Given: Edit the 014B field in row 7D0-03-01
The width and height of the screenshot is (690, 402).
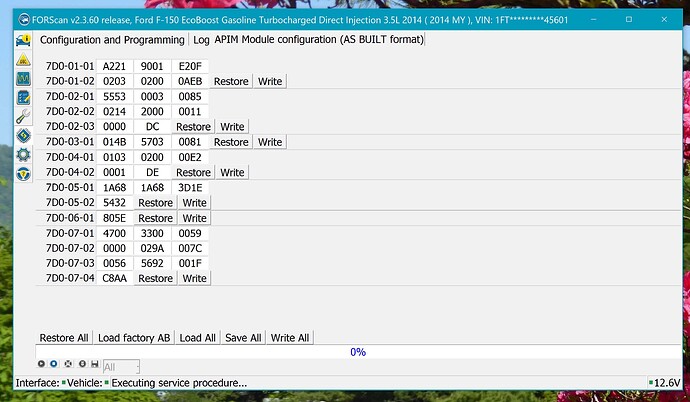Looking at the screenshot, I should coord(114,142).
